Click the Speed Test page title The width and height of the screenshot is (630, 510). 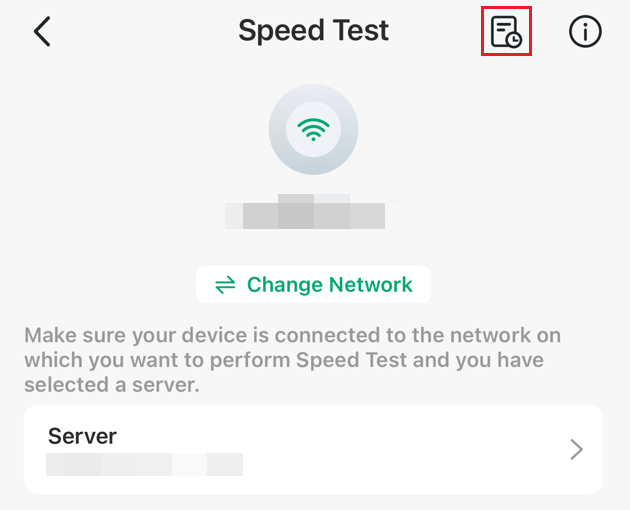coord(313,31)
